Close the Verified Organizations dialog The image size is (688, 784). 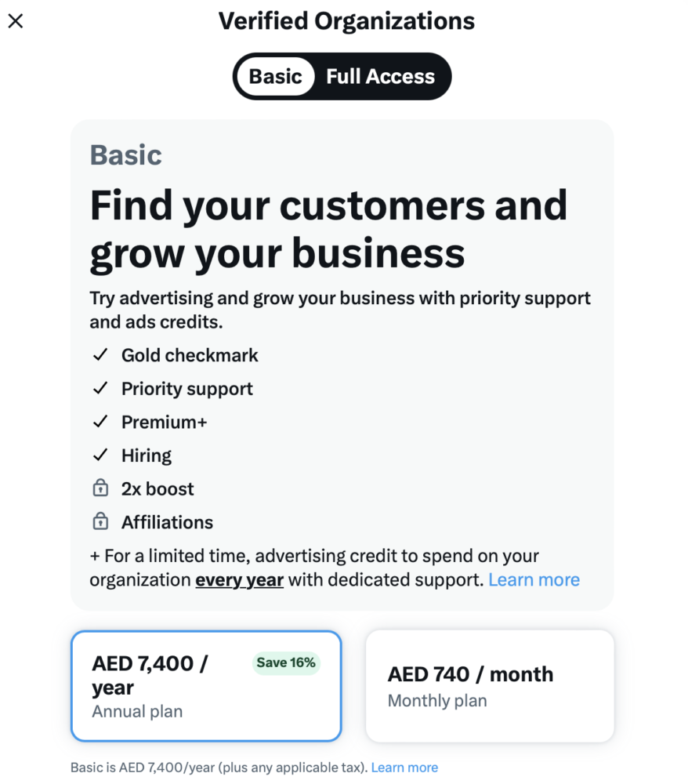(16, 21)
